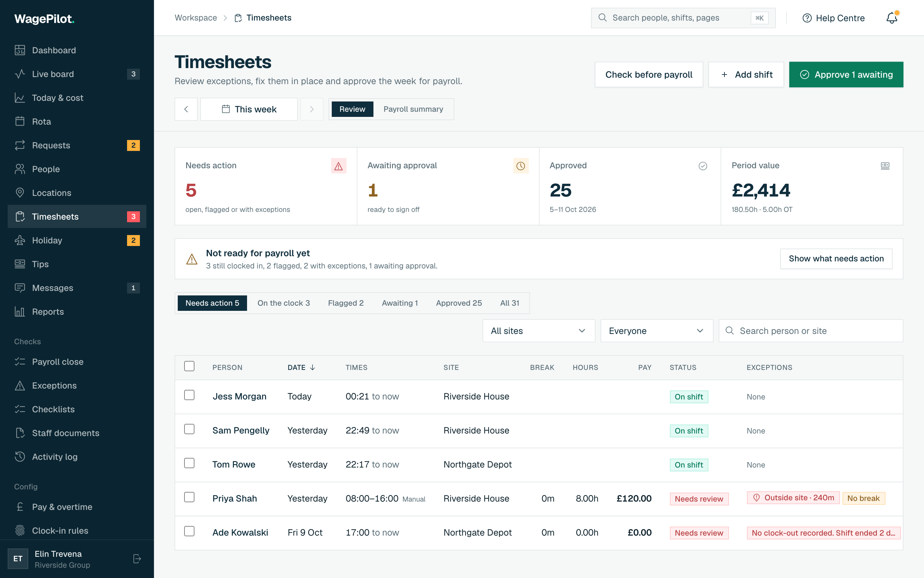The width and height of the screenshot is (924, 578).
Task: Select Tom Rowe's row checkbox
Action: 189,463
